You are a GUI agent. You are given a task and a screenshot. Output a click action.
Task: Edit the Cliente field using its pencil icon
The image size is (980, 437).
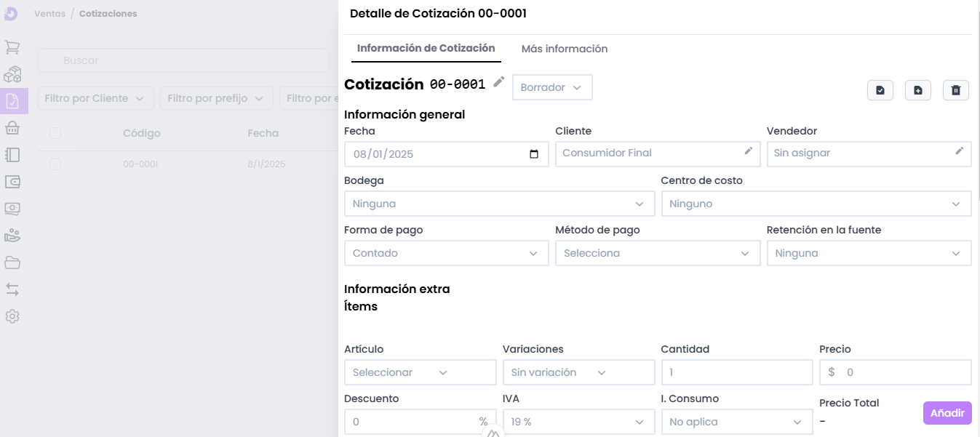point(748,151)
